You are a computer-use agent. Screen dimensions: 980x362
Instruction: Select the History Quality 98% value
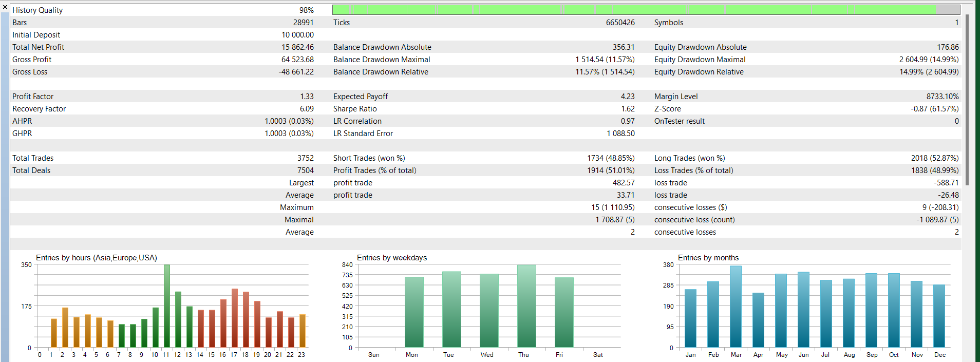(307, 10)
